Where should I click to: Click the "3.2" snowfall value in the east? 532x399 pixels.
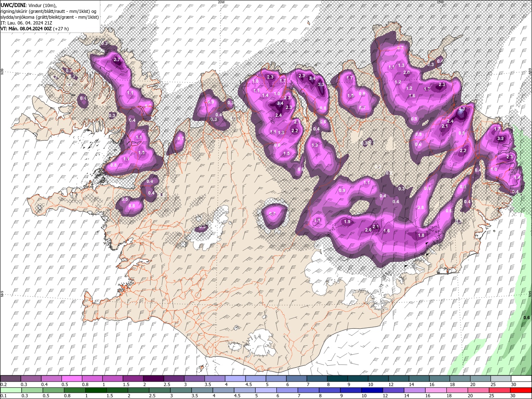[x=500, y=138]
